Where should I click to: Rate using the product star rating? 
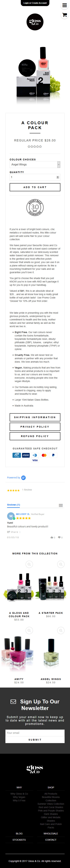coord(35,147)
